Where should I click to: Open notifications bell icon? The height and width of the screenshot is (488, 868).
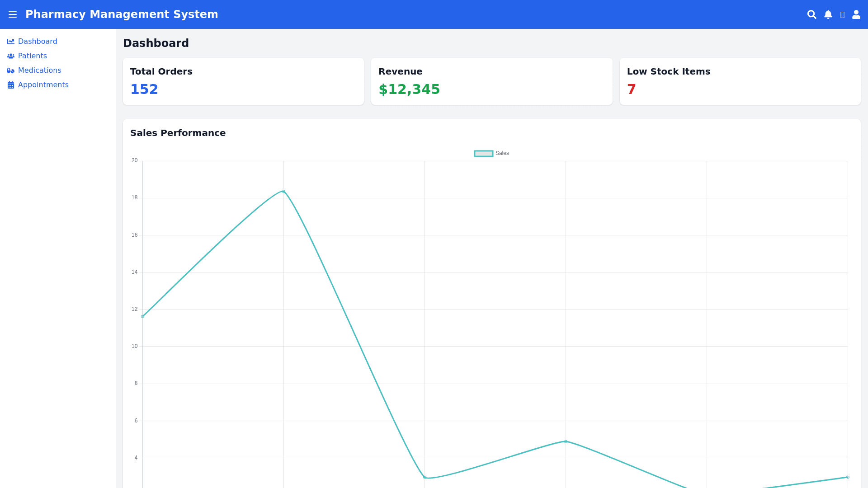pyautogui.click(x=828, y=14)
